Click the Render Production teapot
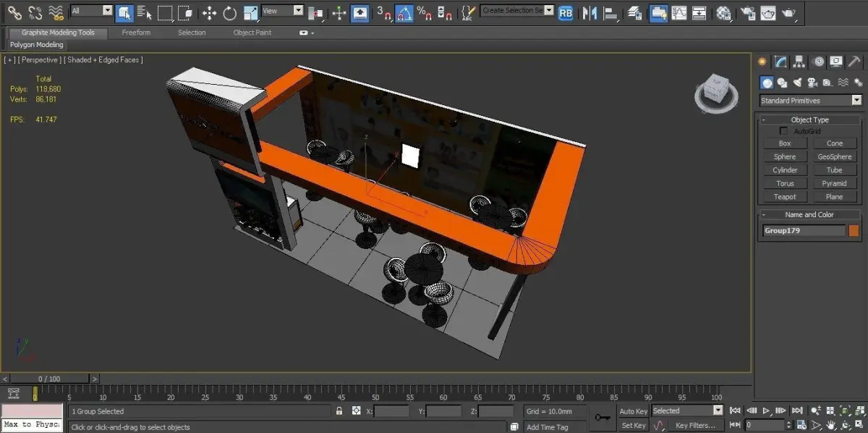 (x=788, y=12)
